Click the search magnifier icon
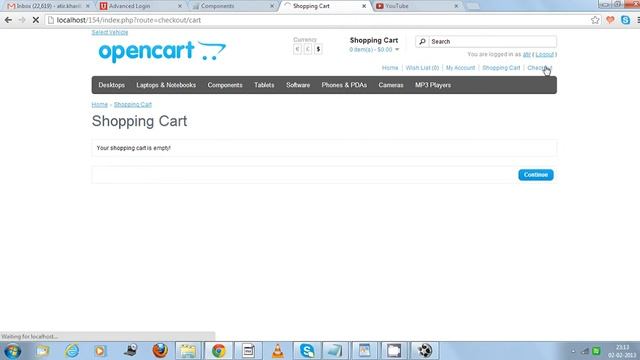Viewport: 640px width, 360px height. click(422, 42)
